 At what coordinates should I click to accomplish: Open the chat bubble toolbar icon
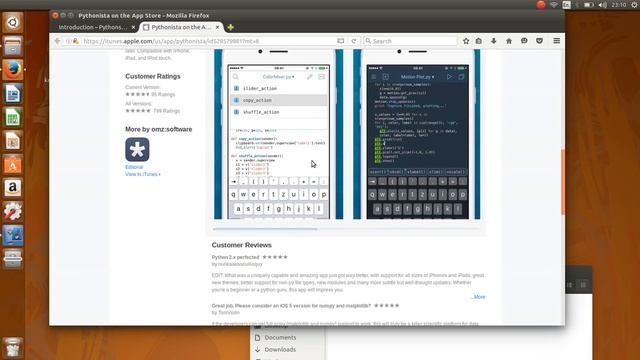[x=524, y=41]
